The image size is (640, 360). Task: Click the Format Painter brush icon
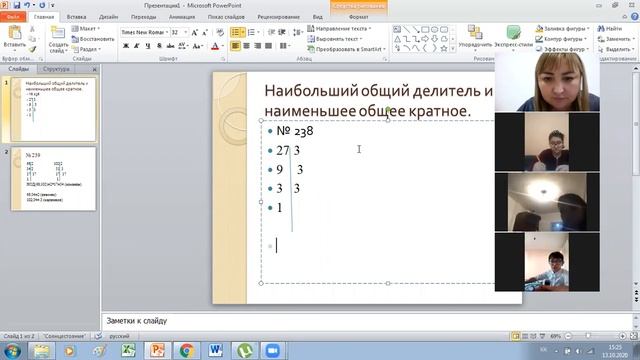[32, 49]
